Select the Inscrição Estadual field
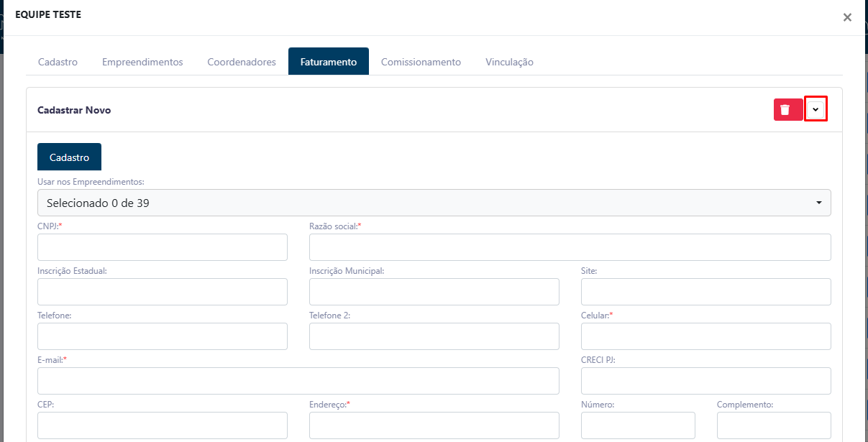 (163, 292)
